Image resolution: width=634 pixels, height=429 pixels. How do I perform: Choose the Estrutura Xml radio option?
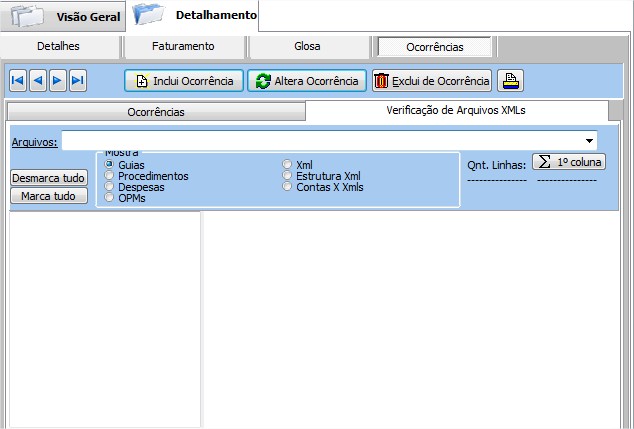pyautogui.click(x=288, y=176)
